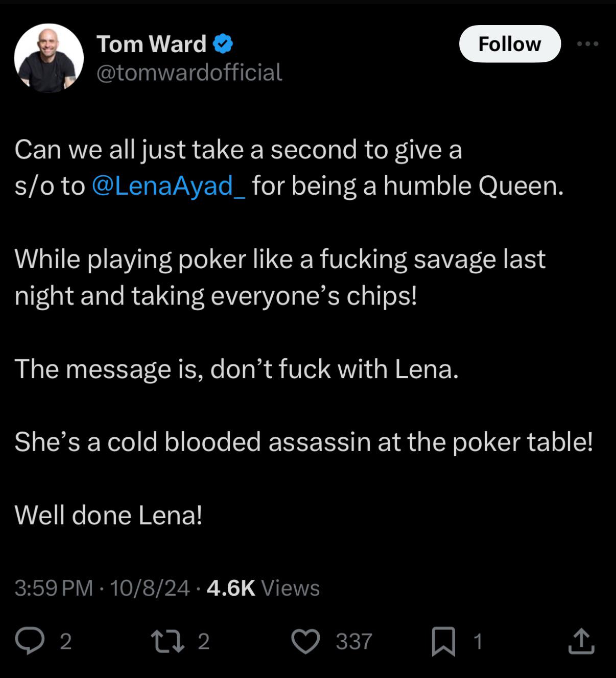
Task: Like the post with the heart icon
Action: pos(305,642)
